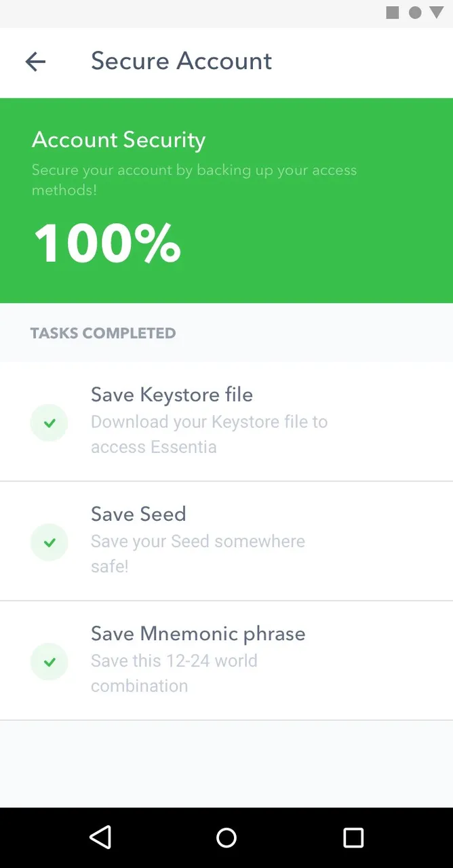Click the TASKS COMPLETED section header
Viewport: 453px width, 868px height.
coord(103,333)
